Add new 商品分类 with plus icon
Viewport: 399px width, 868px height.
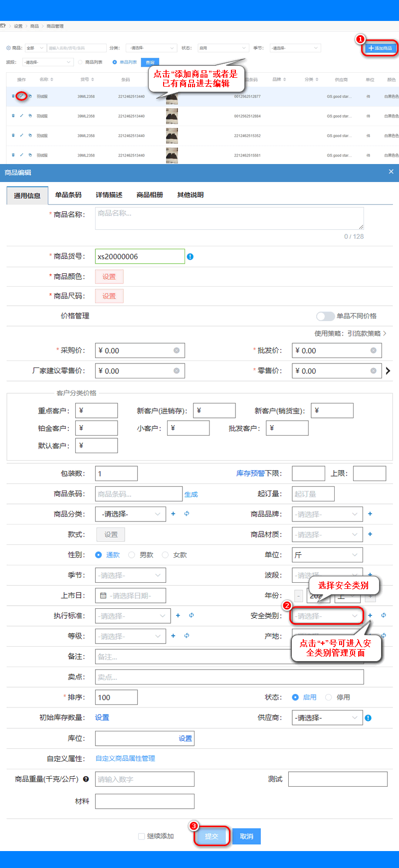(x=173, y=514)
